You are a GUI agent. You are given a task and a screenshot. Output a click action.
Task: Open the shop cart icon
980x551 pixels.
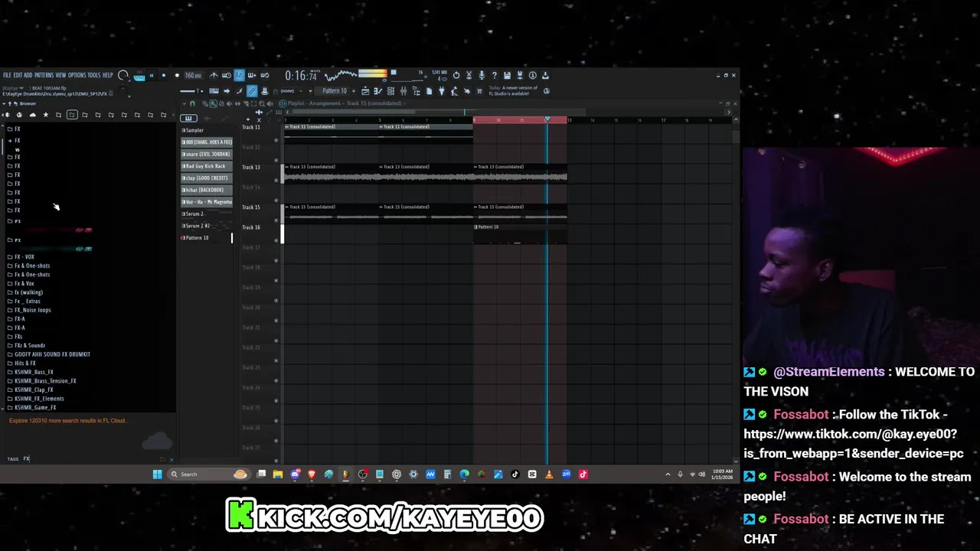coord(479,90)
